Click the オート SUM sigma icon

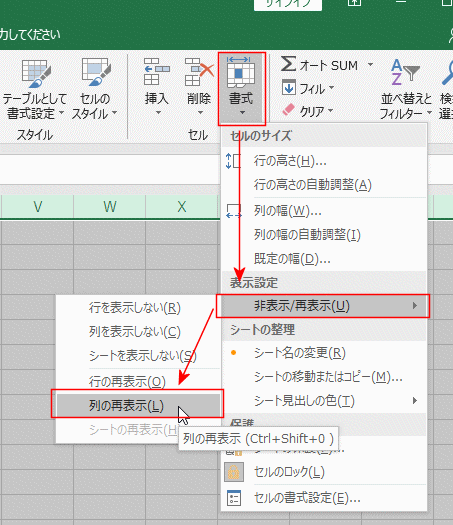(x=288, y=64)
